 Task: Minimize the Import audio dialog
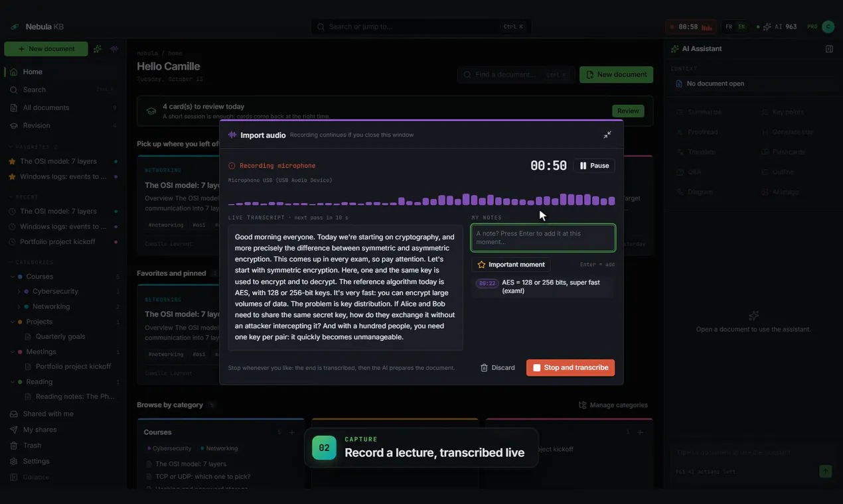coord(607,135)
